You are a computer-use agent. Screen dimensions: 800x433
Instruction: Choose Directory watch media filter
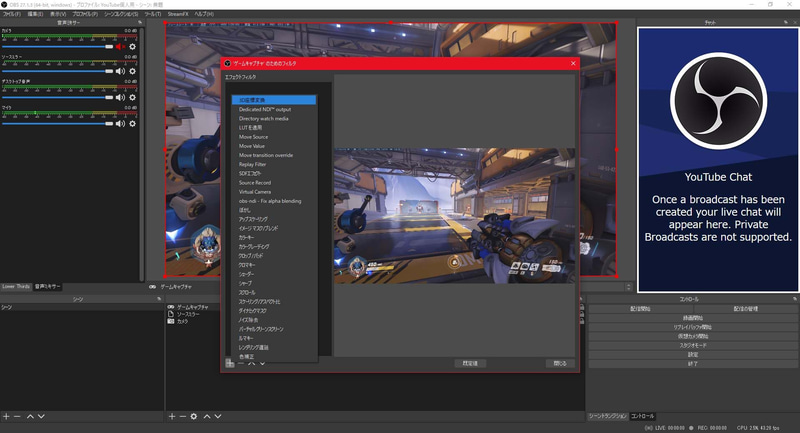point(274,118)
